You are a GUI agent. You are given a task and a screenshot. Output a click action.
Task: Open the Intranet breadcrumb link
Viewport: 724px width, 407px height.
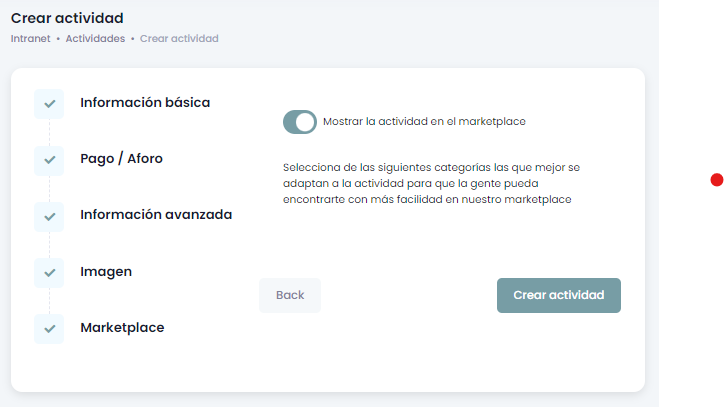pyautogui.click(x=30, y=38)
